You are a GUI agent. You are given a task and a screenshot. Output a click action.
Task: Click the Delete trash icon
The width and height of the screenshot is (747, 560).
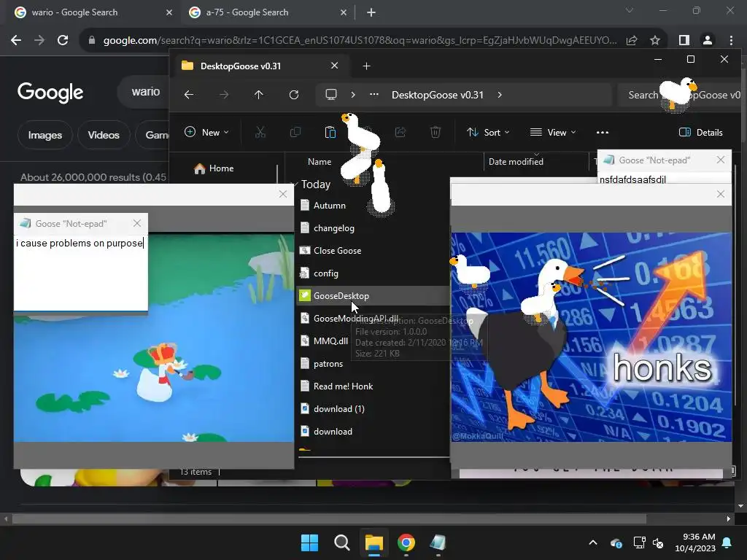coord(436,133)
